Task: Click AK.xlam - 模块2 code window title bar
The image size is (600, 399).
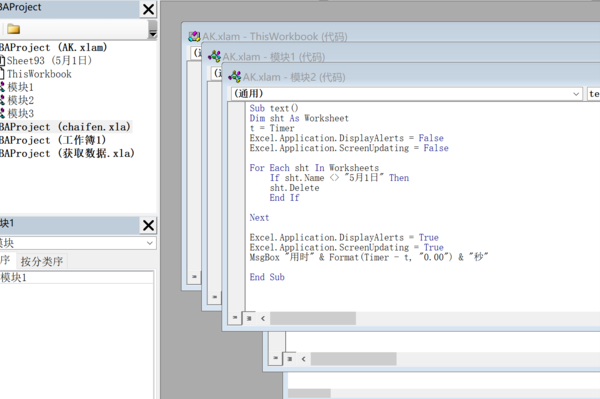Action: pyautogui.click(x=294, y=77)
